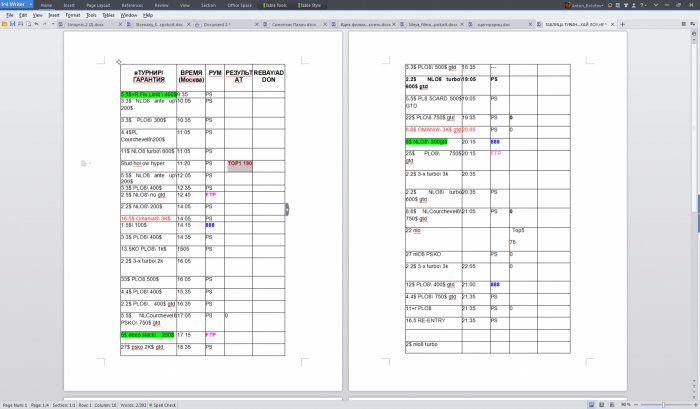
Task: Close the active table document tab
Action: (612, 25)
